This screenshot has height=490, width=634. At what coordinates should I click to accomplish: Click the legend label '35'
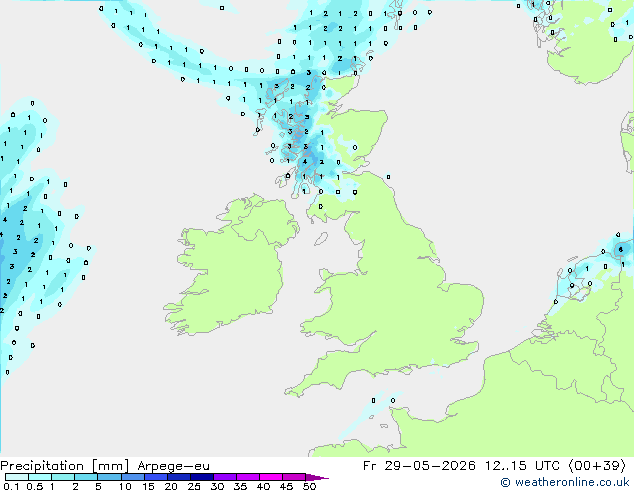point(240,486)
